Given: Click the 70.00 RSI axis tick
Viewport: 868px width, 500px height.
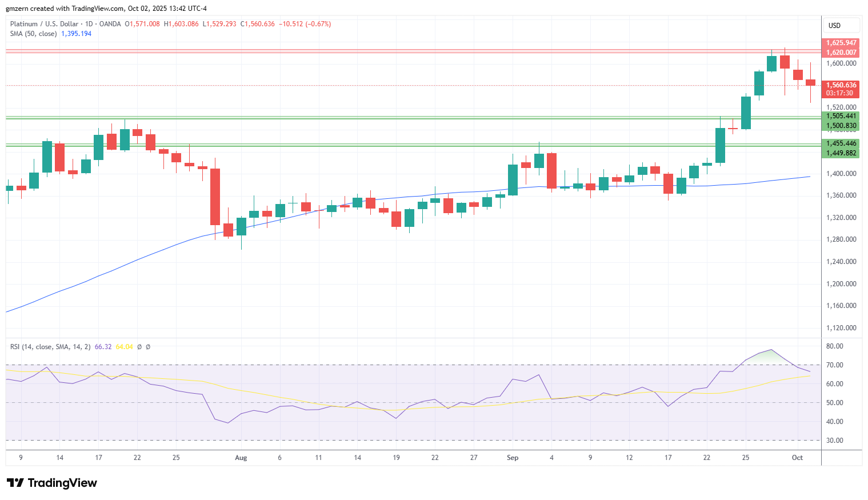Looking at the screenshot, I should click(835, 365).
